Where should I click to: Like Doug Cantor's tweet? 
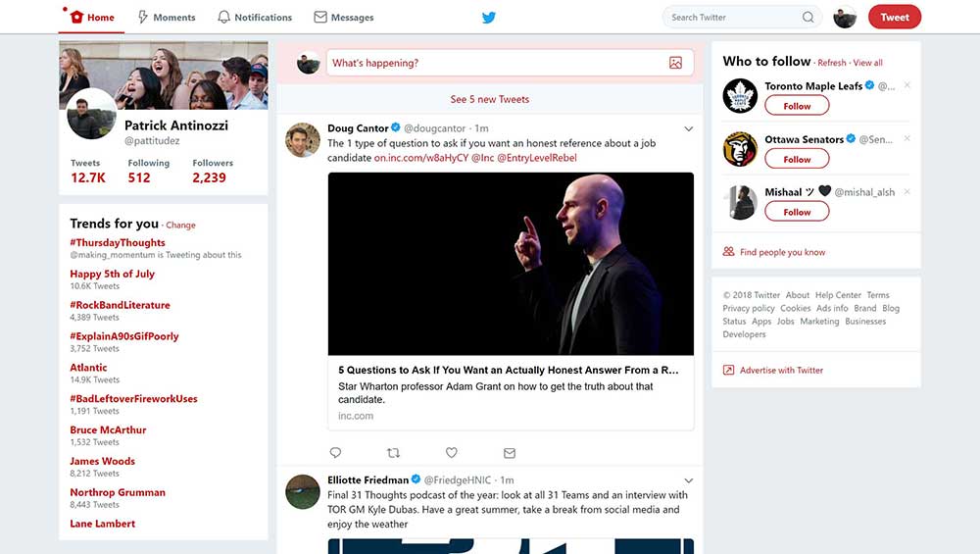click(451, 453)
